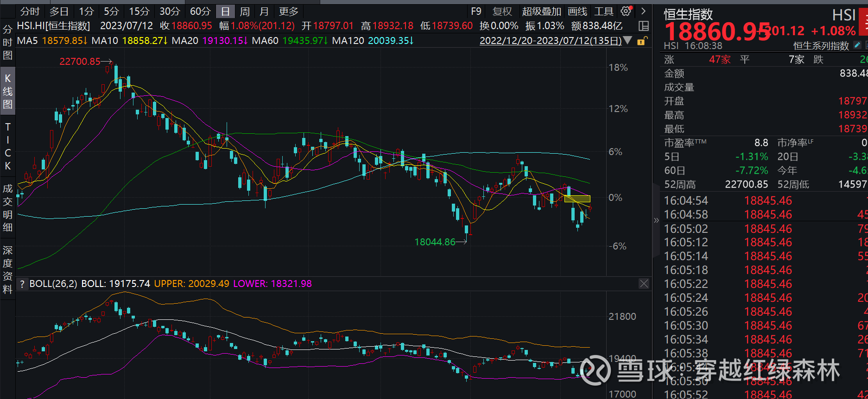Click the 超级叠加 overlay button
This screenshot has width=868, height=399.
[541, 12]
